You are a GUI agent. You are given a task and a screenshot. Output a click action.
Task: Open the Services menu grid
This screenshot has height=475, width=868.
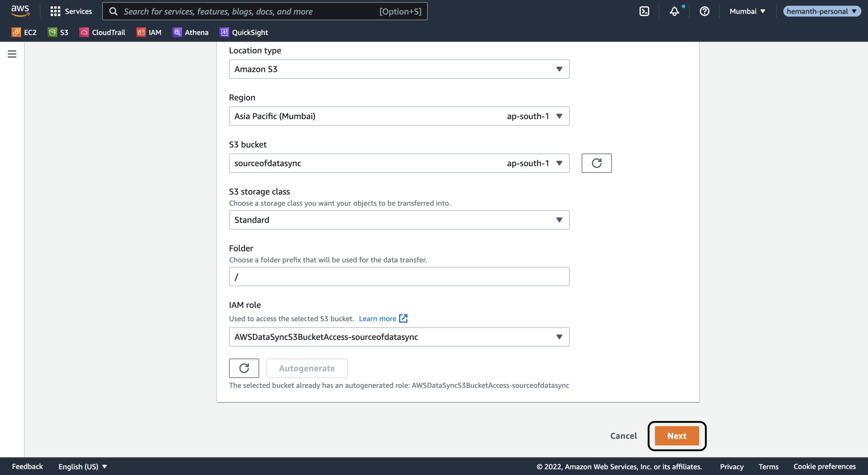[71, 11]
